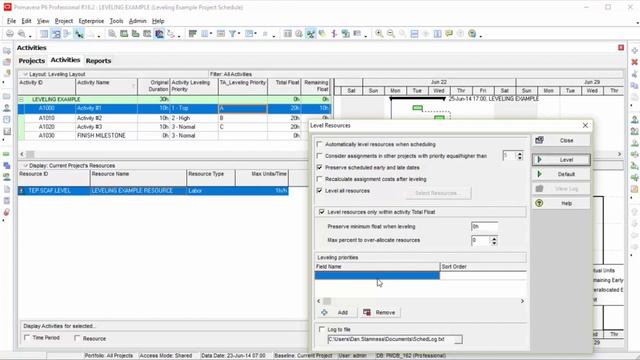This screenshot has height=360, width=640.
Task: Open the Edit menu
Action: point(26,21)
